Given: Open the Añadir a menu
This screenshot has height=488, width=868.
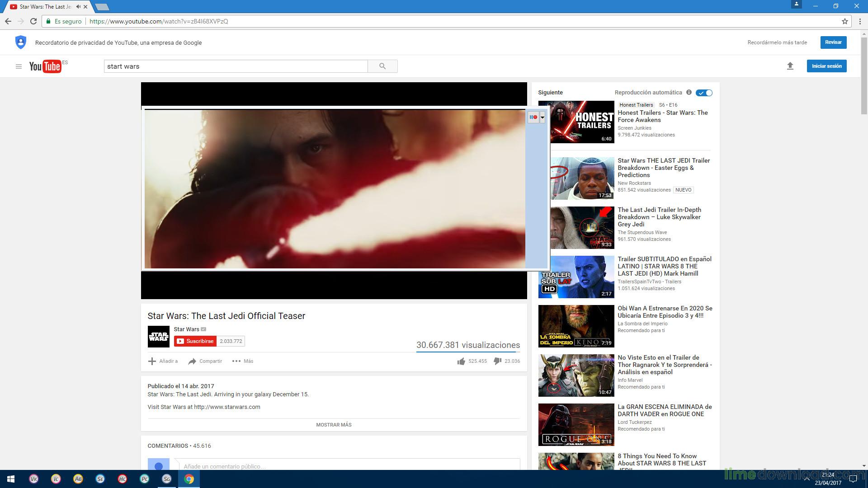Looking at the screenshot, I should point(163,361).
